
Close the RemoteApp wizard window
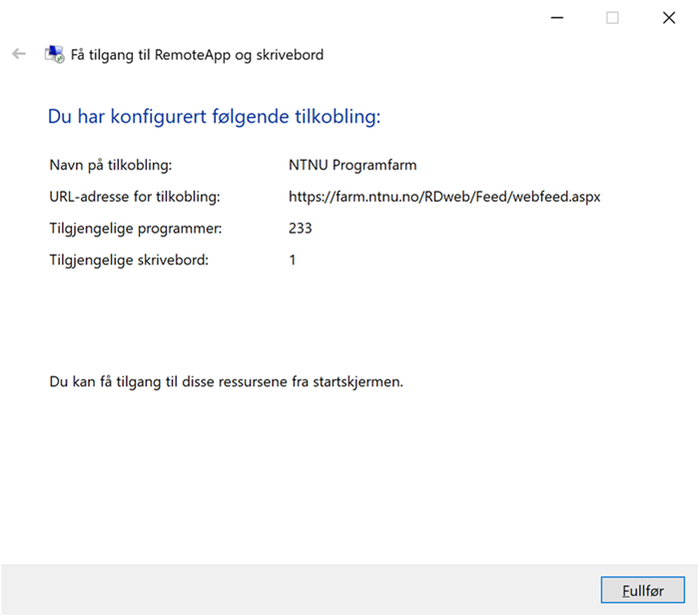(x=669, y=18)
